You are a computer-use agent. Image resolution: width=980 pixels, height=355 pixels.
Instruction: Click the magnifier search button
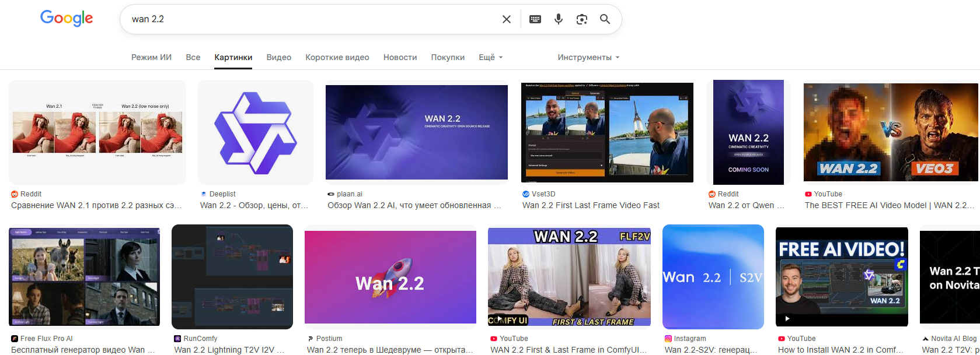point(605,19)
